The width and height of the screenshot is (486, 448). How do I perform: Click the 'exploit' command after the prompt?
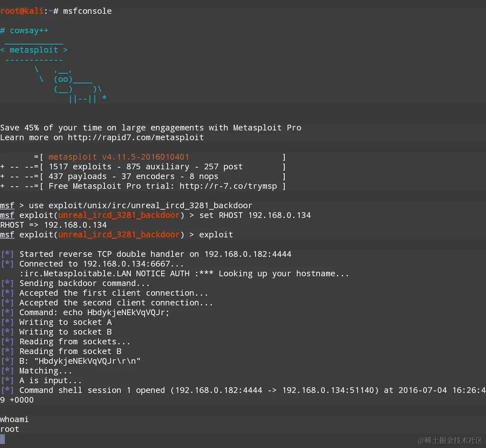pyautogui.click(x=216, y=235)
